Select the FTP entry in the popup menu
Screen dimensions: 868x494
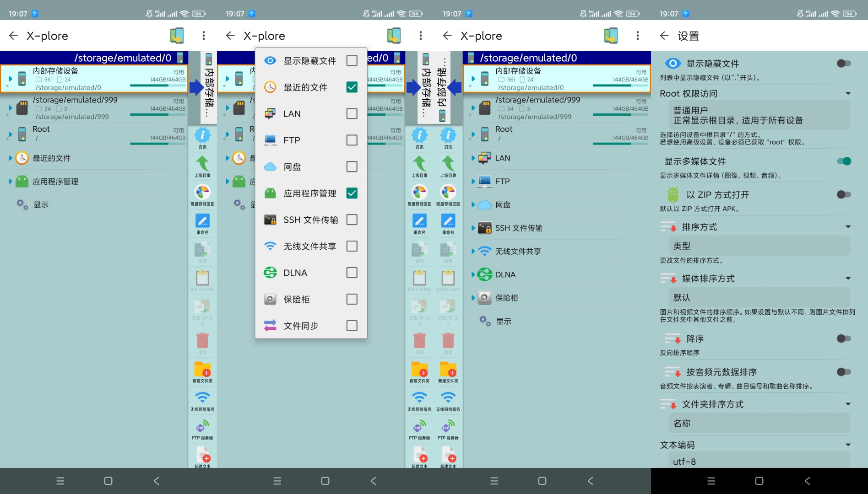(x=292, y=140)
